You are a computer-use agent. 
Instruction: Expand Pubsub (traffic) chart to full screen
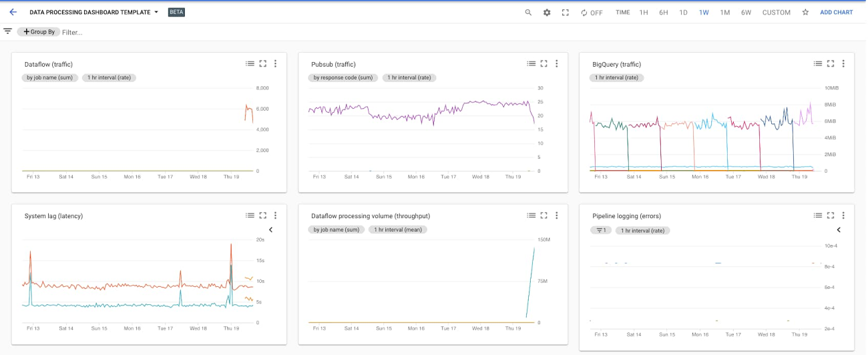click(544, 64)
